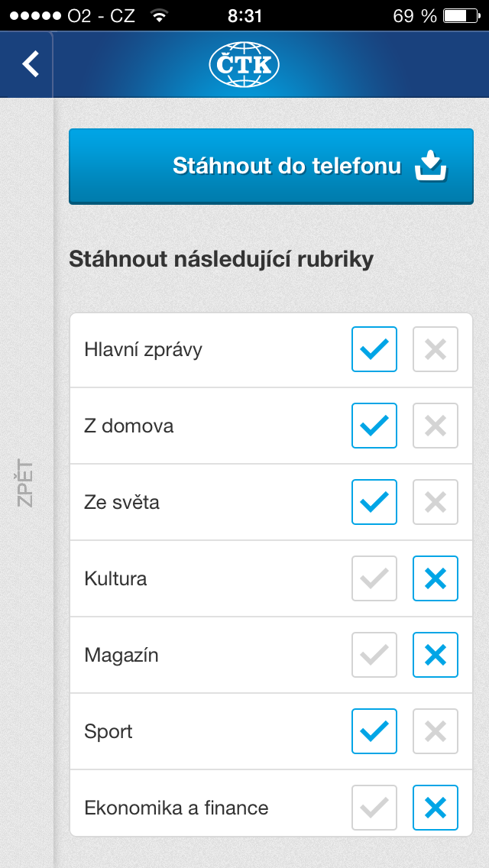Image resolution: width=489 pixels, height=868 pixels.
Task: Tap X beside Ekonomika a finance
Action: pyautogui.click(x=436, y=808)
